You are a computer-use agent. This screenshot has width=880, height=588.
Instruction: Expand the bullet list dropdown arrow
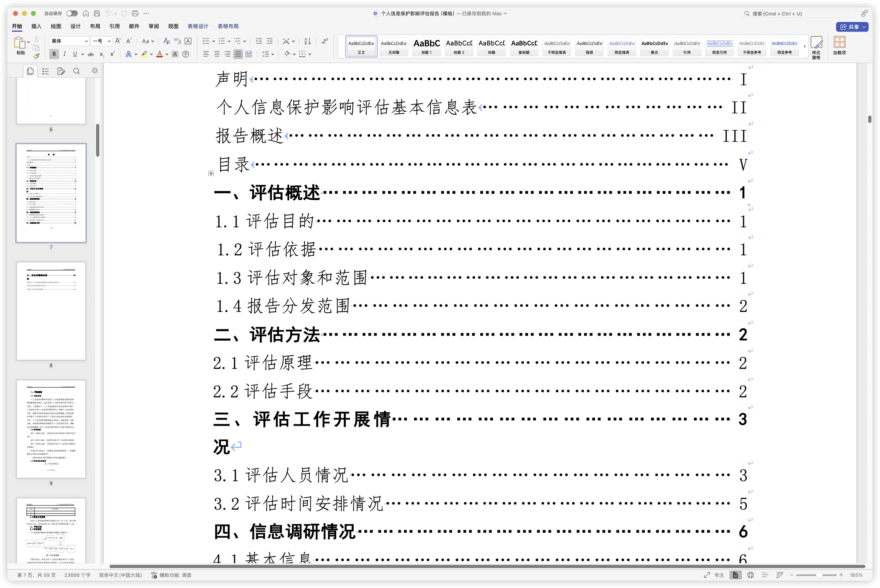(x=213, y=41)
